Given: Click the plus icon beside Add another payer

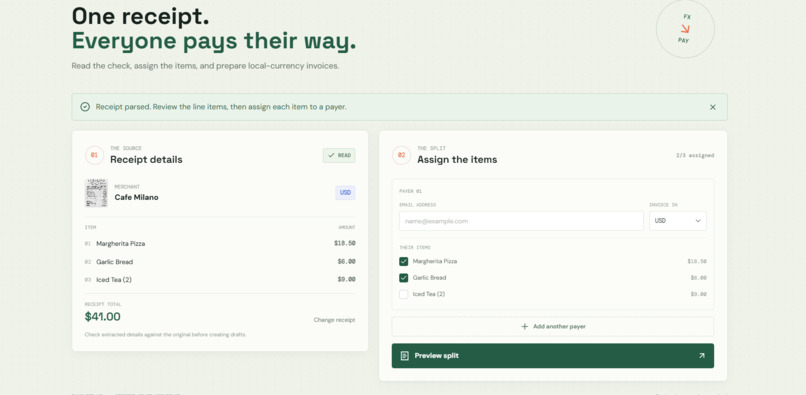Looking at the screenshot, I should 524,327.
